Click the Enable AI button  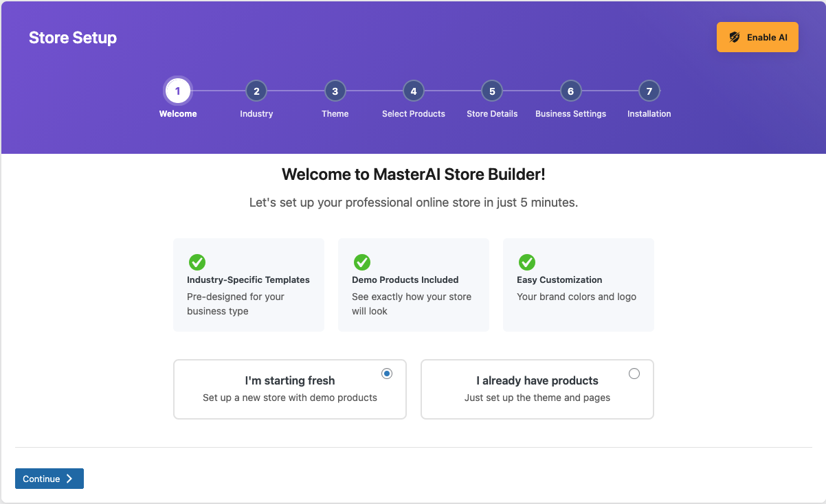(x=757, y=36)
